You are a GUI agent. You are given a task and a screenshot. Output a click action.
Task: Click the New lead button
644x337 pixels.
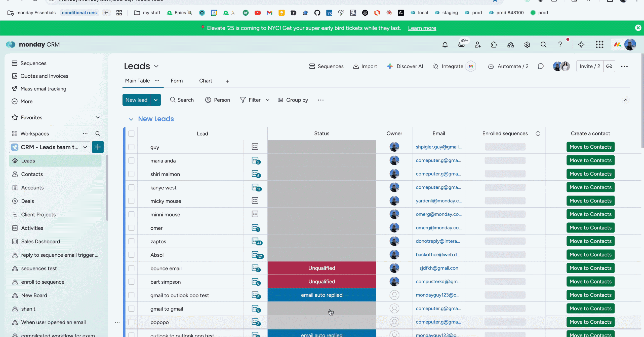(136, 100)
